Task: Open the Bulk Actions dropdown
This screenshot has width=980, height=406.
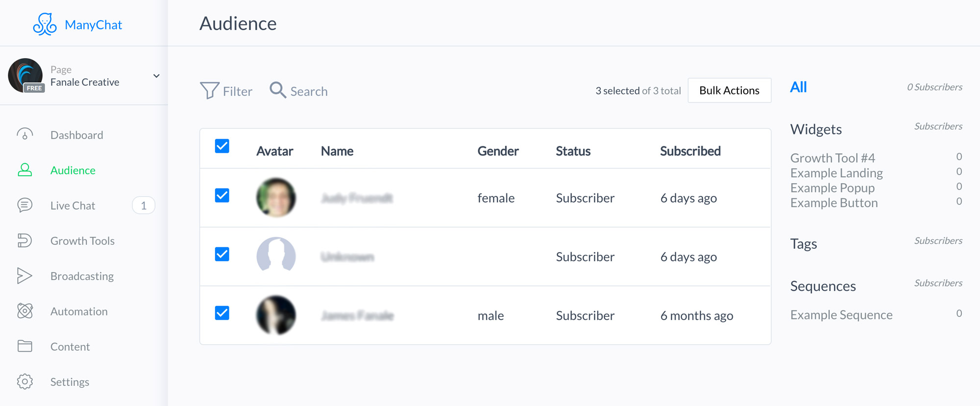Action: 729,91
